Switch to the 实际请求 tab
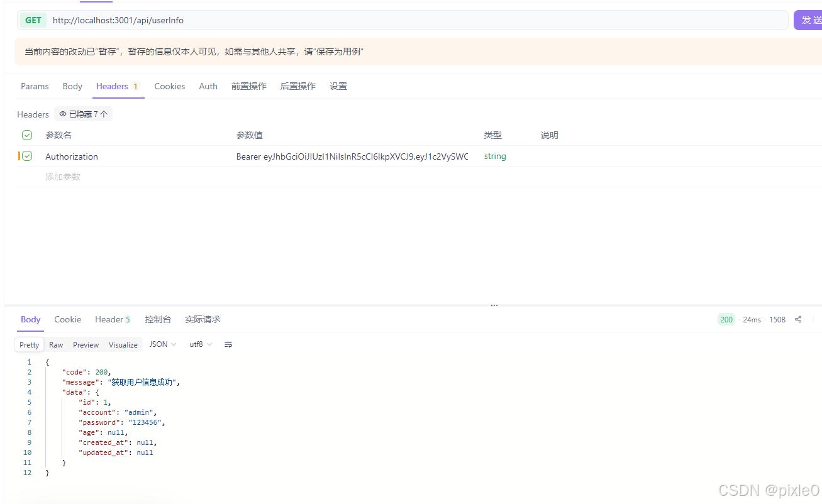The height and width of the screenshot is (504, 822). 202,319
